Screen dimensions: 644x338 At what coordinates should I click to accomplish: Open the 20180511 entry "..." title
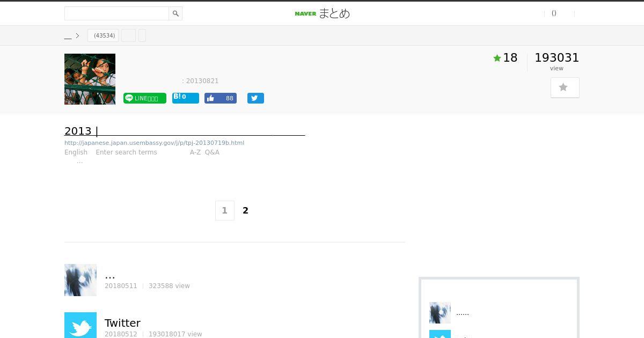pyautogui.click(x=110, y=275)
